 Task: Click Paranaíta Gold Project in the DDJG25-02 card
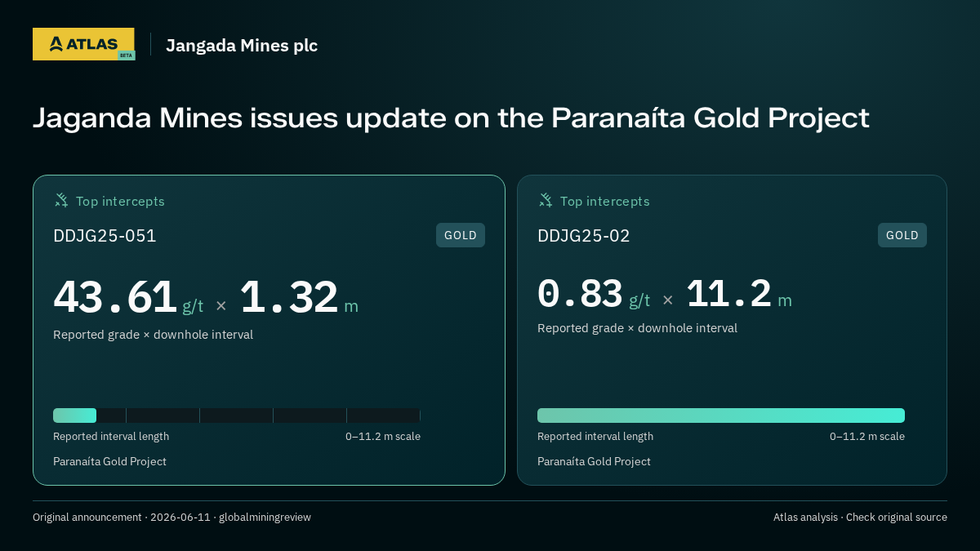tap(594, 462)
